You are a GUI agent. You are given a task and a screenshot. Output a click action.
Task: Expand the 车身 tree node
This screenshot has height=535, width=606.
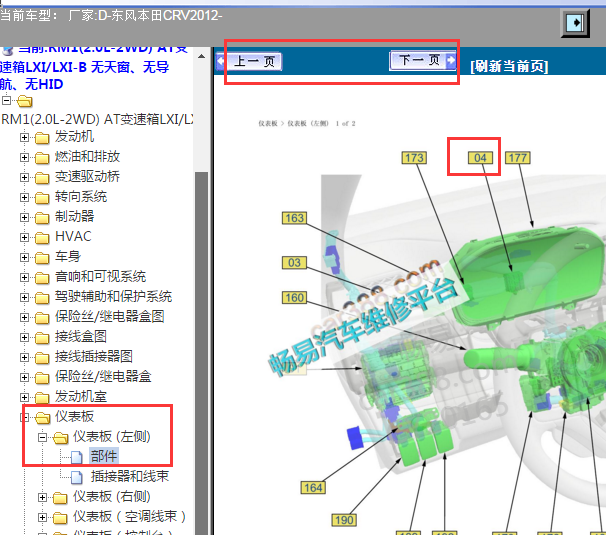pyautogui.click(x=24, y=257)
